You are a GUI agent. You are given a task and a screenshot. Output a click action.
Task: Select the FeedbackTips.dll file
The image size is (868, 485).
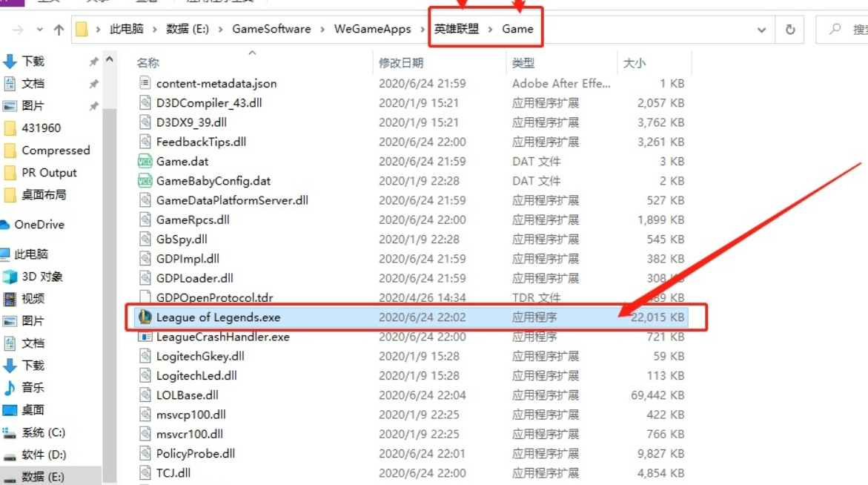(201, 142)
